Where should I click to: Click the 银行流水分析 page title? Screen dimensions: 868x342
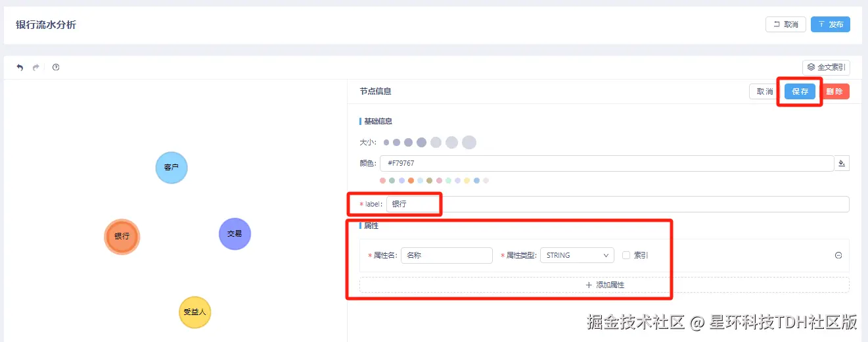(x=46, y=25)
